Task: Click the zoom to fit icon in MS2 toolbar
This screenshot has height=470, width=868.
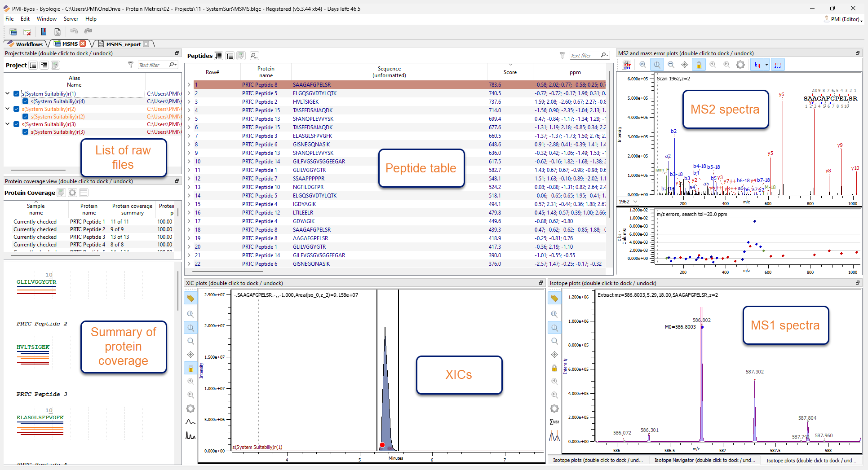Action: [x=642, y=64]
